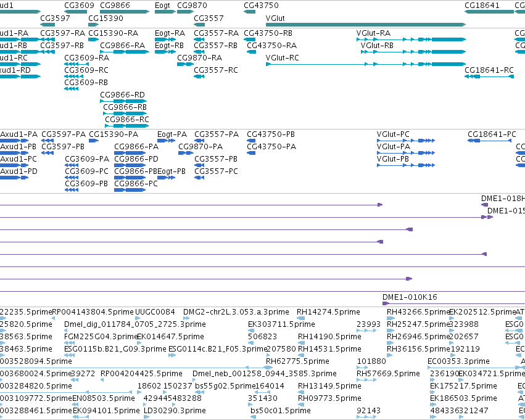Click the CG9870 gene label
Image resolution: width=525 pixels, height=420 pixels.
click(x=192, y=6)
